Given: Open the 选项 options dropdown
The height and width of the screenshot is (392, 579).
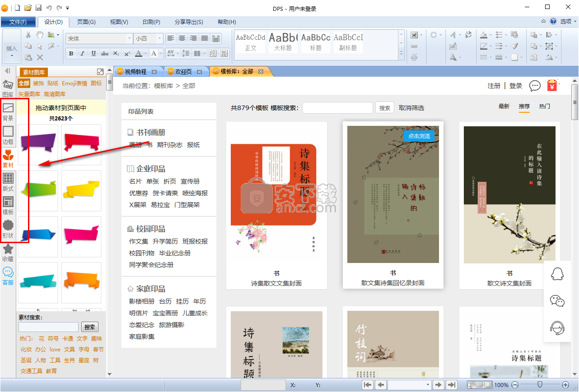Looking at the screenshot, I should (x=568, y=21).
